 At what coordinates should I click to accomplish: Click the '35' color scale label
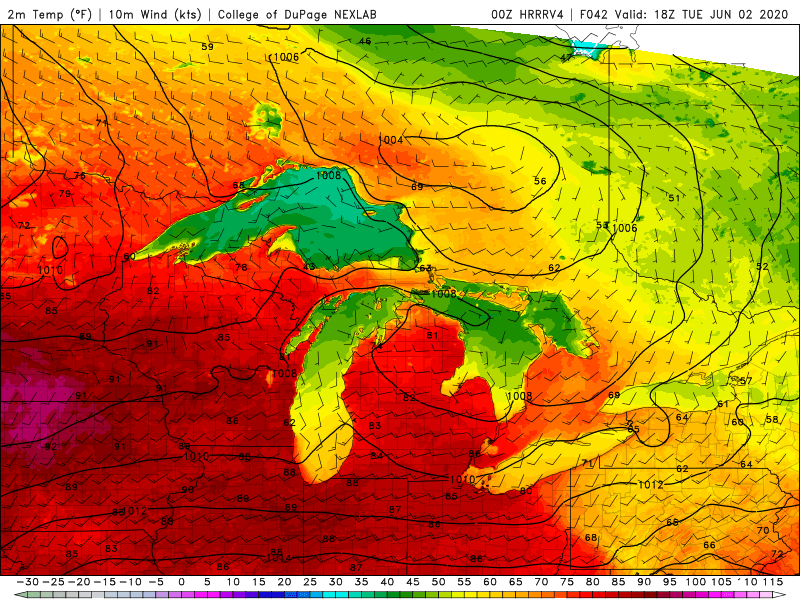tap(361, 582)
